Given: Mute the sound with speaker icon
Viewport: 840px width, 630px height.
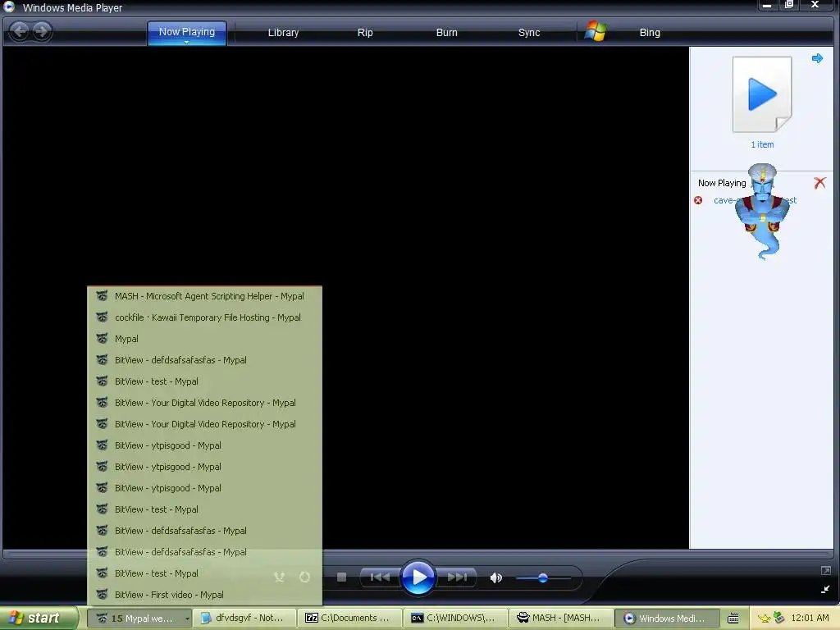Looking at the screenshot, I should click(496, 577).
